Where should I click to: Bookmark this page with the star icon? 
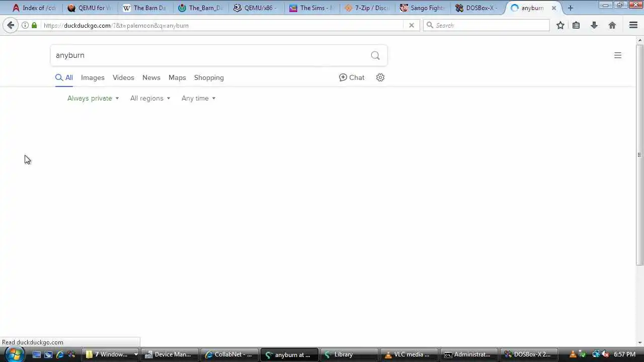click(x=560, y=25)
